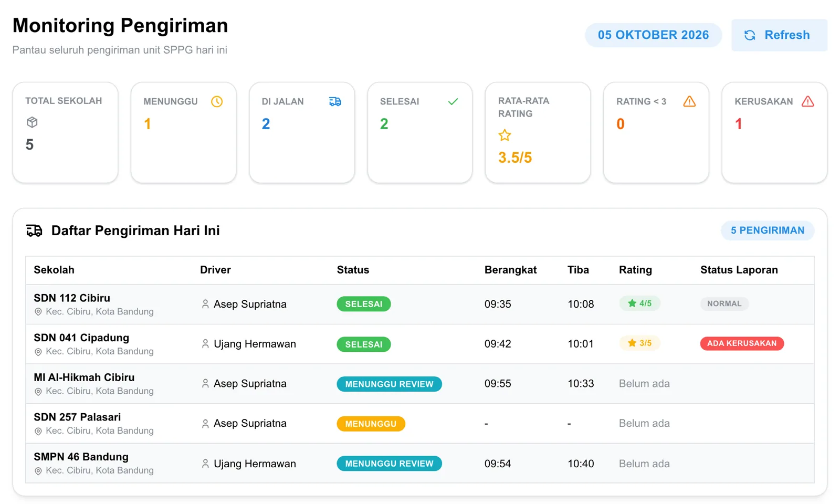Click the NORMAL report status badge
Image resolution: width=840 pixels, height=504 pixels.
[724, 303]
